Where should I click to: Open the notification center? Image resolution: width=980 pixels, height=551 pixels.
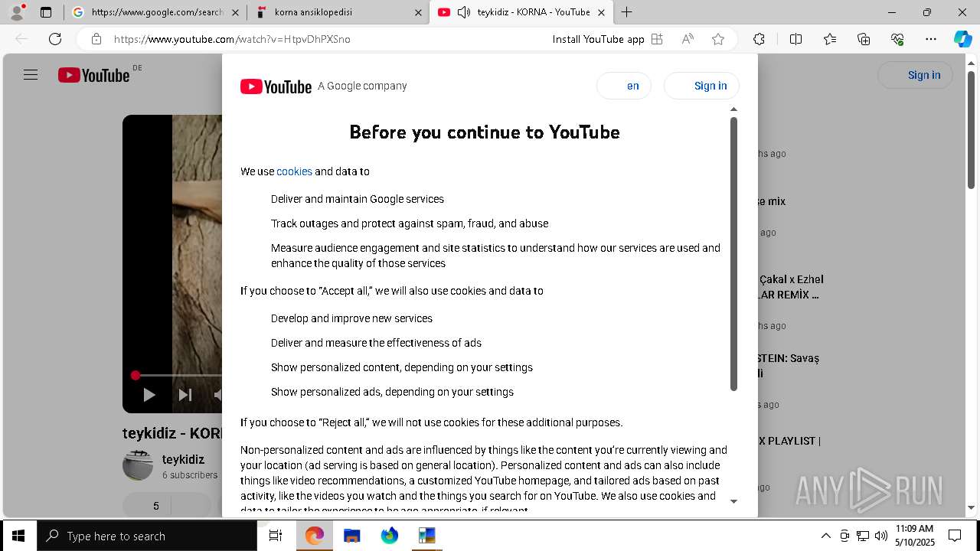click(x=955, y=536)
